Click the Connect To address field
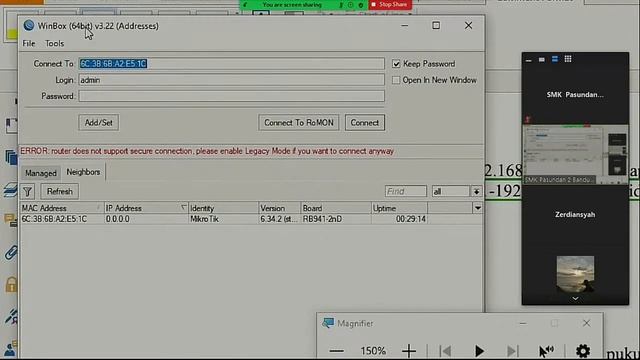Screen dimensions: 640x360 coord(231,64)
